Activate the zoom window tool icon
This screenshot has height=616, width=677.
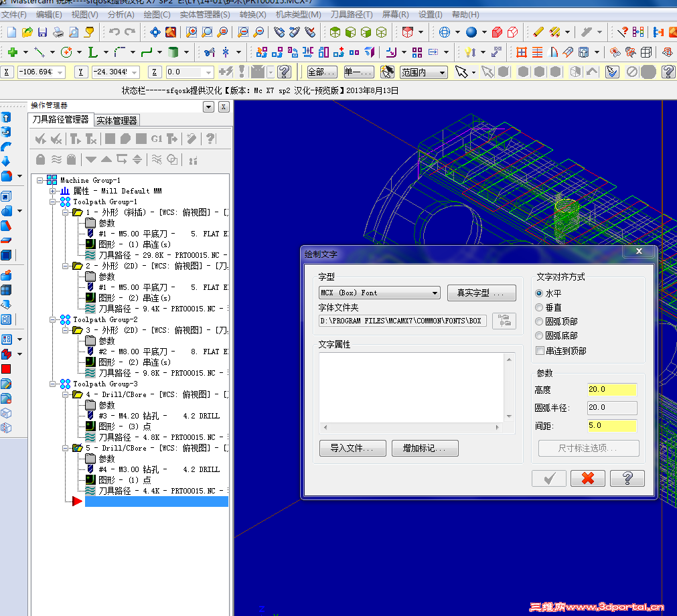click(x=191, y=31)
